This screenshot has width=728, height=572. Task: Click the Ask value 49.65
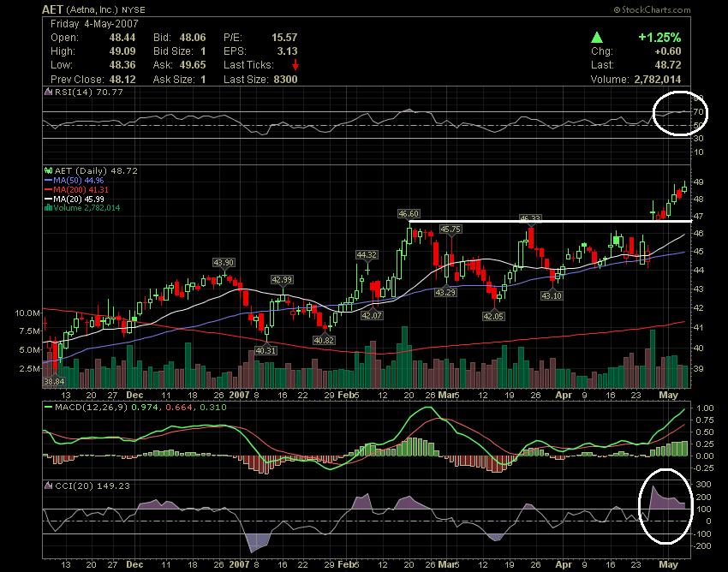click(x=193, y=65)
